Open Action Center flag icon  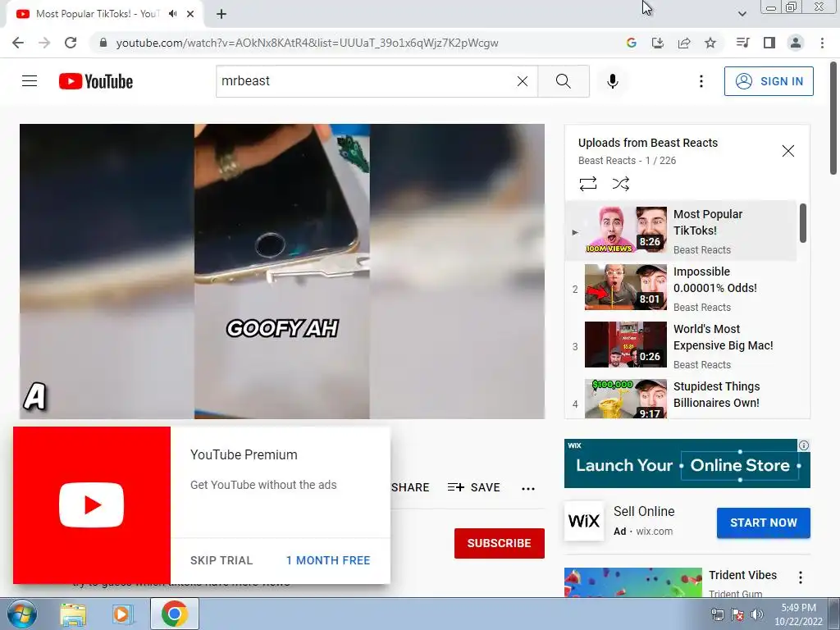click(737, 614)
